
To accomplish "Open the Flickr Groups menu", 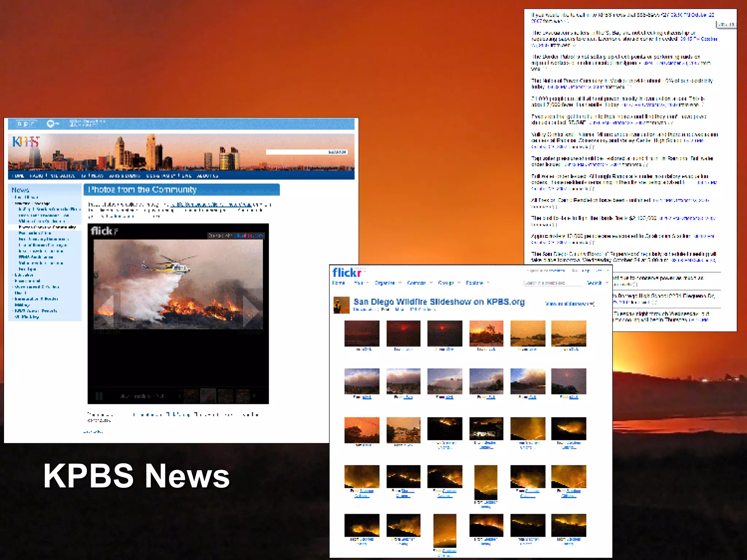I will [x=446, y=283].
